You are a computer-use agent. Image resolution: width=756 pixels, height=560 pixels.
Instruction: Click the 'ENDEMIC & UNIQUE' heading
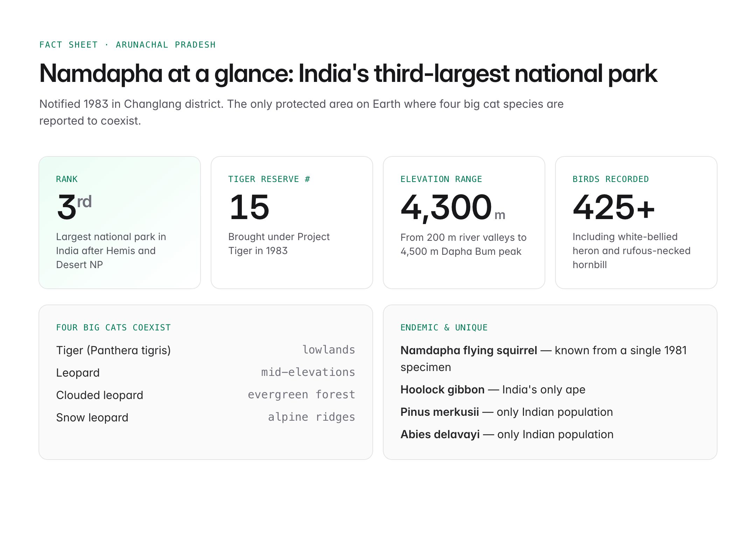(x=444, y=328)
